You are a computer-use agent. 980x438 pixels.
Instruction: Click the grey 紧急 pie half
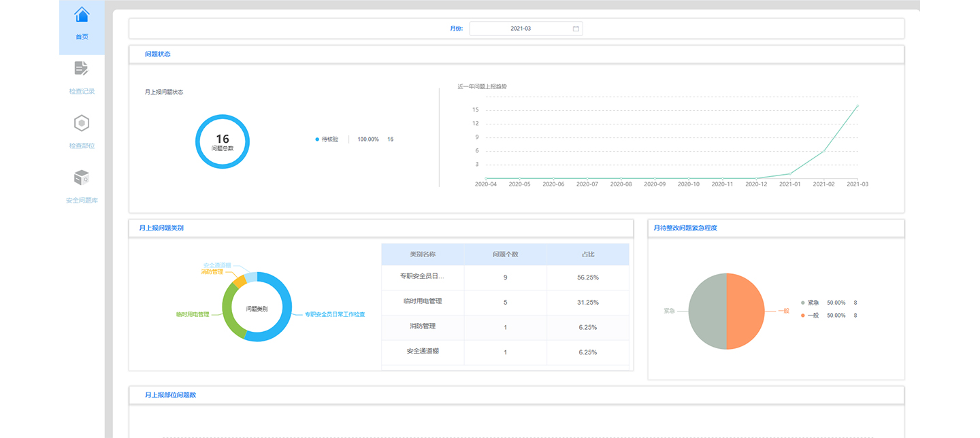708,311
